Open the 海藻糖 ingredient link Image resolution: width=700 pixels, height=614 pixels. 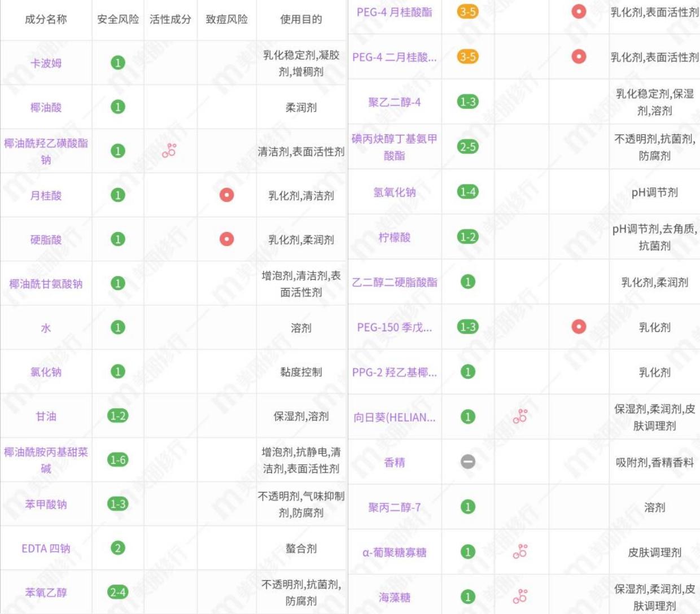coord(394,597)
